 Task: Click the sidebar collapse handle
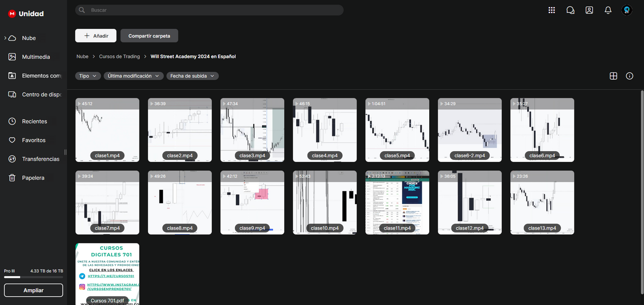point(66,152)
